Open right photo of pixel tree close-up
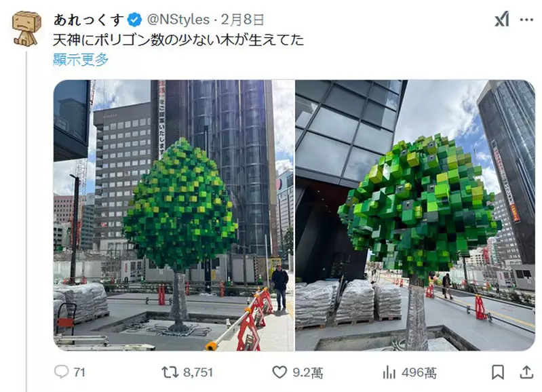The height and width of the screenshot is (392, 542). tap(415, 216)
